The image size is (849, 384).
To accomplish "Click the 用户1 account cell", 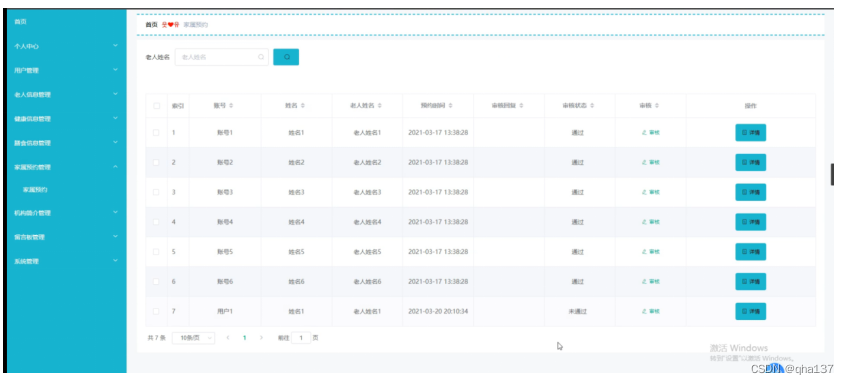I will coord(225,311).
